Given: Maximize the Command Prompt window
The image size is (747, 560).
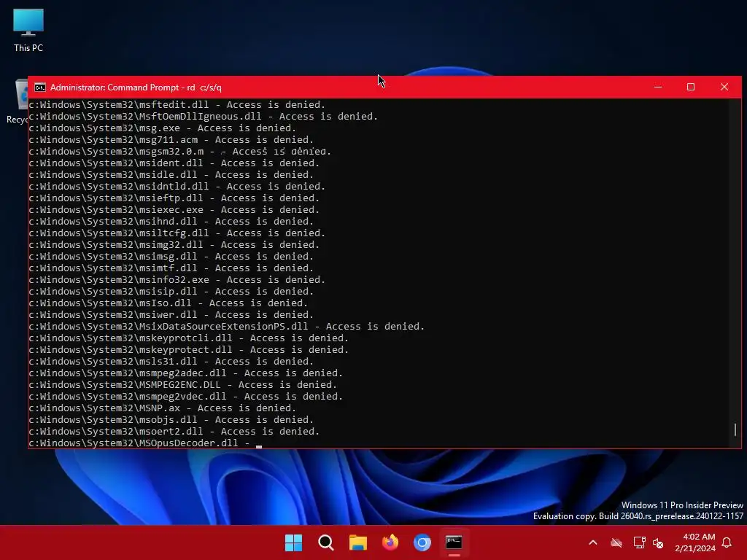Looking at the screenshot, I should [691, 87].
